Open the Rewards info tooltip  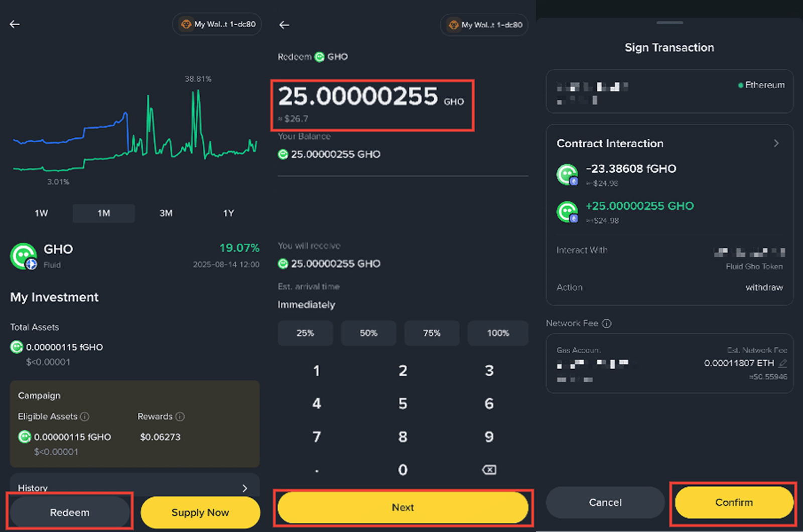point(181,417)
